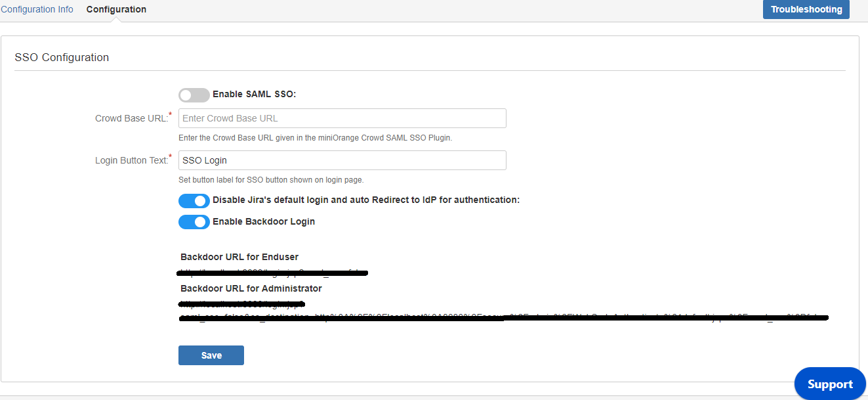Select the Crowd Base URL label
The image size is (868, 400).
[134, 118]
